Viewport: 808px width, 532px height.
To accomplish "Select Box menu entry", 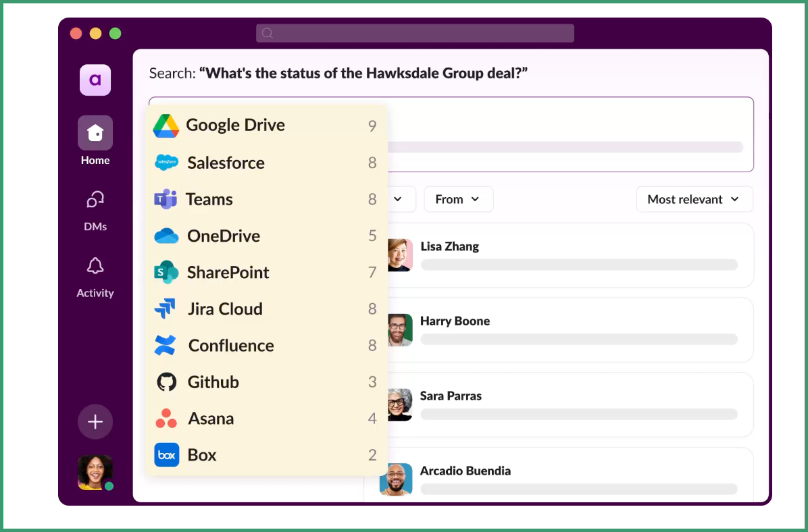I will click(266, 455).
